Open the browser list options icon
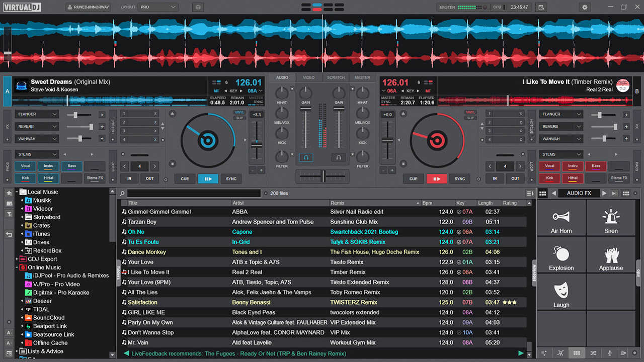The height and width of the screenshot is (362, 644). (530, 193)
